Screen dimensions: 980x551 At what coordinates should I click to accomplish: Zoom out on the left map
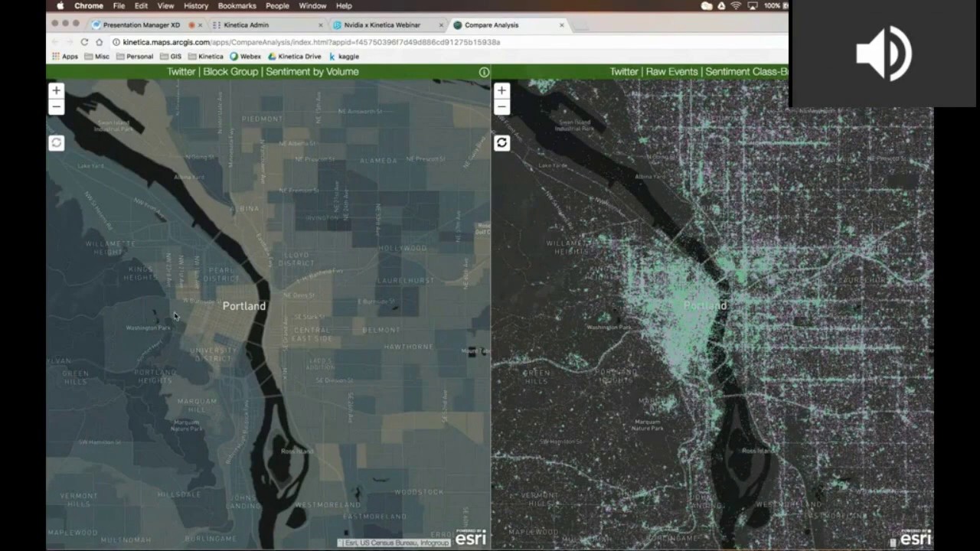coord(56,106)
